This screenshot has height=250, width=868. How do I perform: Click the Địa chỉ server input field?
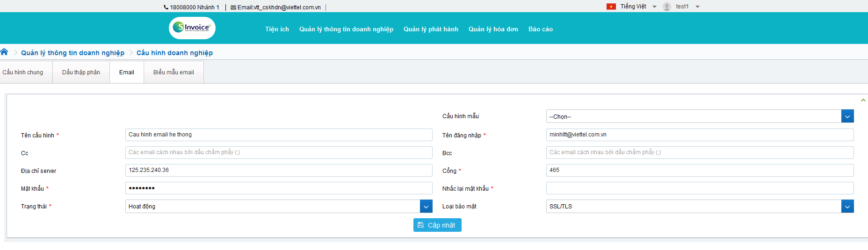(x=278, y=170)
